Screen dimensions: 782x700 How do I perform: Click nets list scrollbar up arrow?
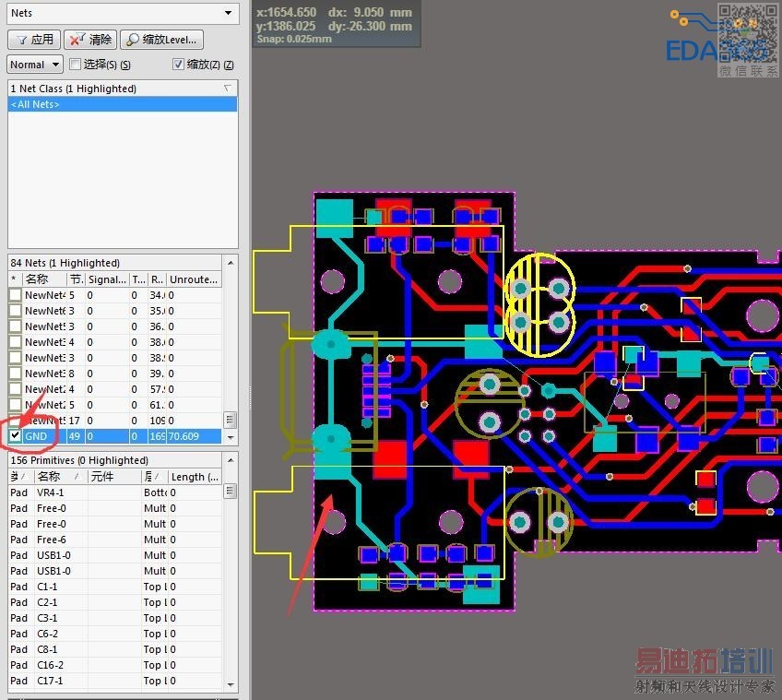231,263
